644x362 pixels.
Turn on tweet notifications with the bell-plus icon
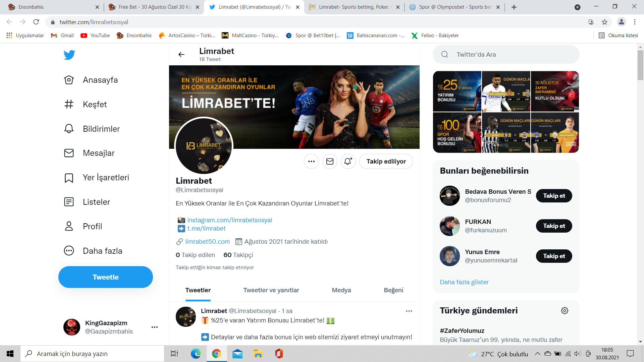[348, 162]
